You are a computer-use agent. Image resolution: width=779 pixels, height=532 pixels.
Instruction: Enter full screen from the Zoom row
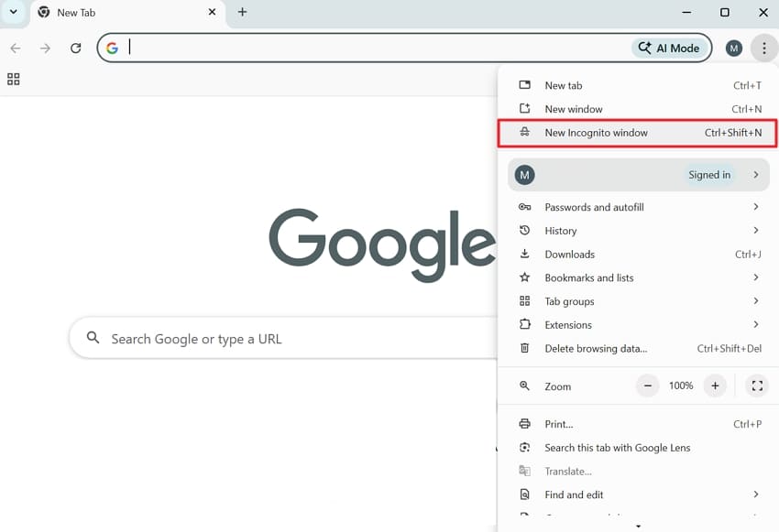pyautogui.click(x=757, y=385)
